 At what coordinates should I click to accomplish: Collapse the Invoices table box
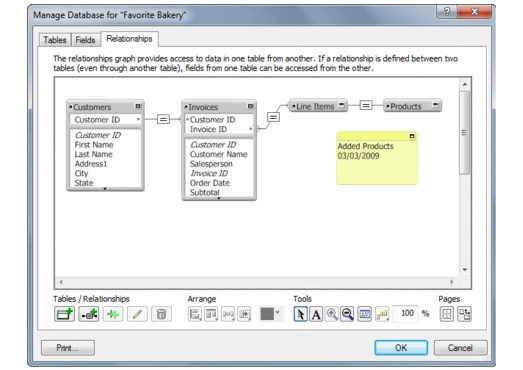point(250,106)
